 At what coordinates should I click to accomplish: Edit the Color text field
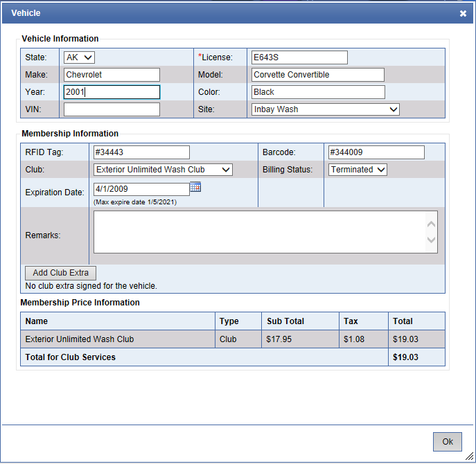317,92
